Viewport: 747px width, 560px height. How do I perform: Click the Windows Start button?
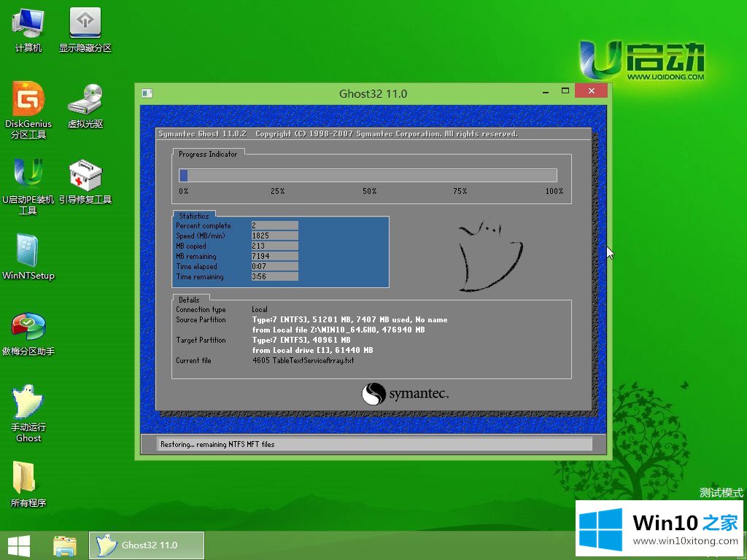18,545
